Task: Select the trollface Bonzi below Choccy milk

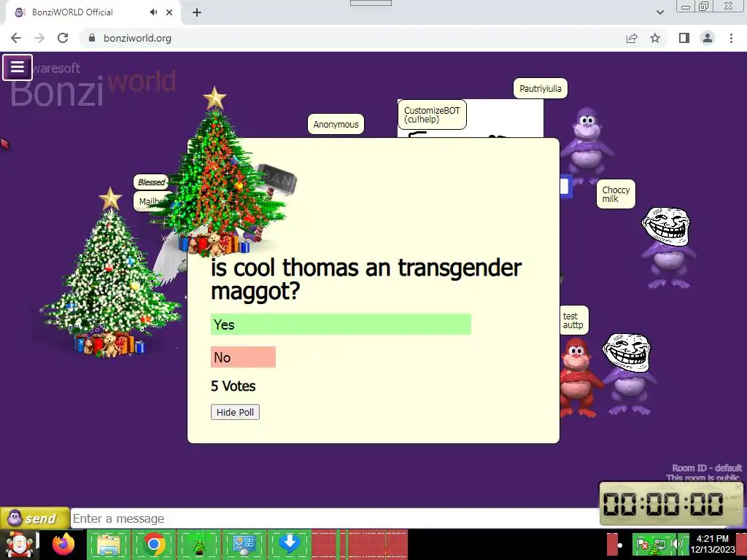Action: coord(668,248)
